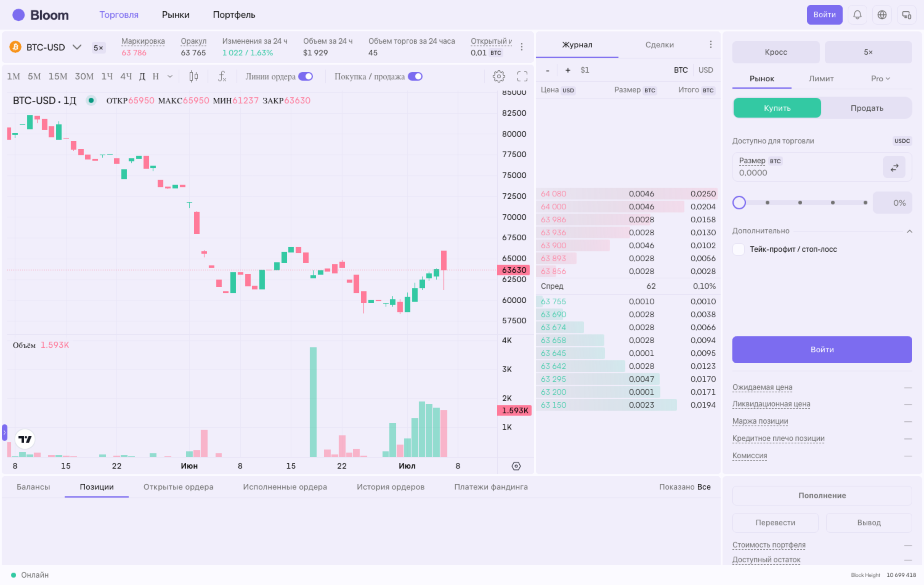924x585 pixels.
Task: Open the Балансы tab
Action: click(33, 487)
